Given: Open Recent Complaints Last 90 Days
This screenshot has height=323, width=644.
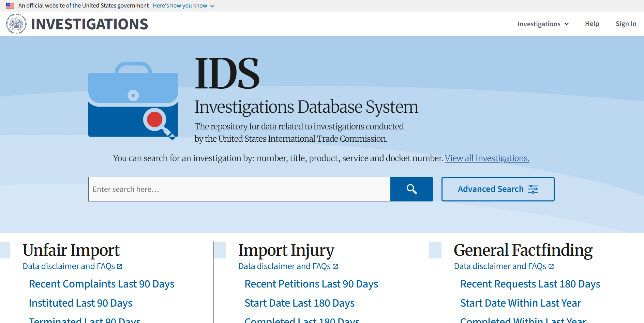Looking at the screenshot, I should click(102, 284).
